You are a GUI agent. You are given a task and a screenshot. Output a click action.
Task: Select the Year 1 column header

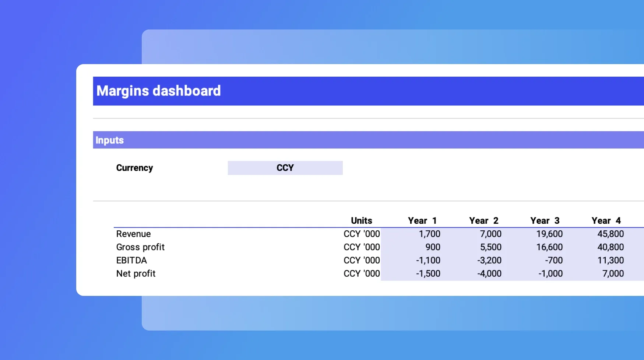422,221
